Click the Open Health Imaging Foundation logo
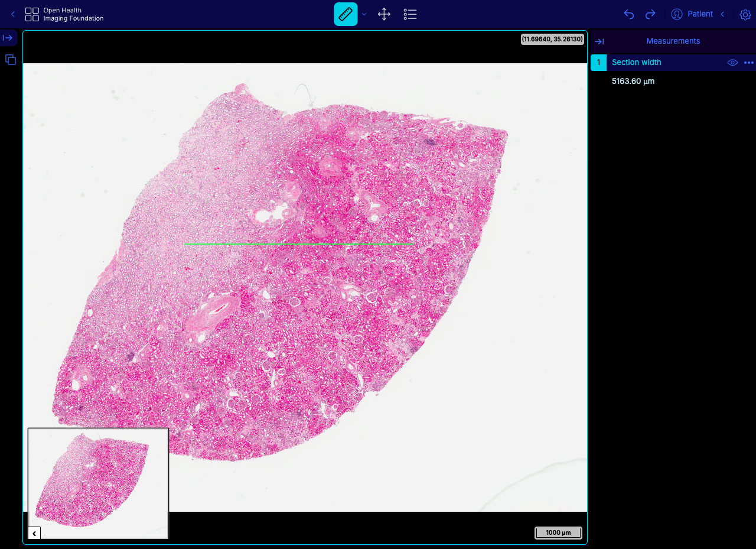Image resolution: width=756 pixels, height=549 pixels. tap(64, 14)
